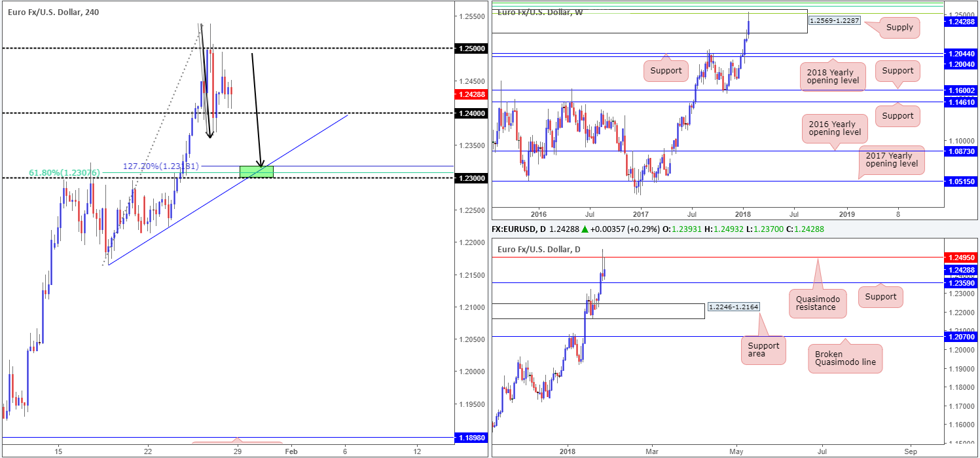980x458 pixels.
Task: Select the red 1.24288 price label on 240 chart
Action: 472,94
